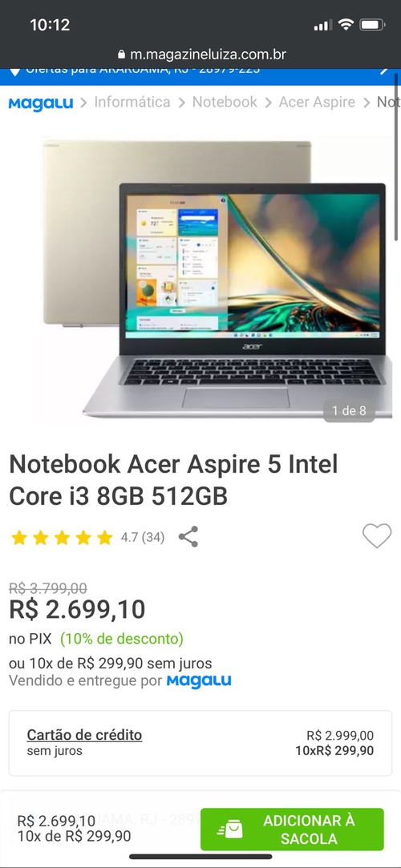Click the Magalu seller link
This screenshot has width=401, height=868.
tap(199, 680)
